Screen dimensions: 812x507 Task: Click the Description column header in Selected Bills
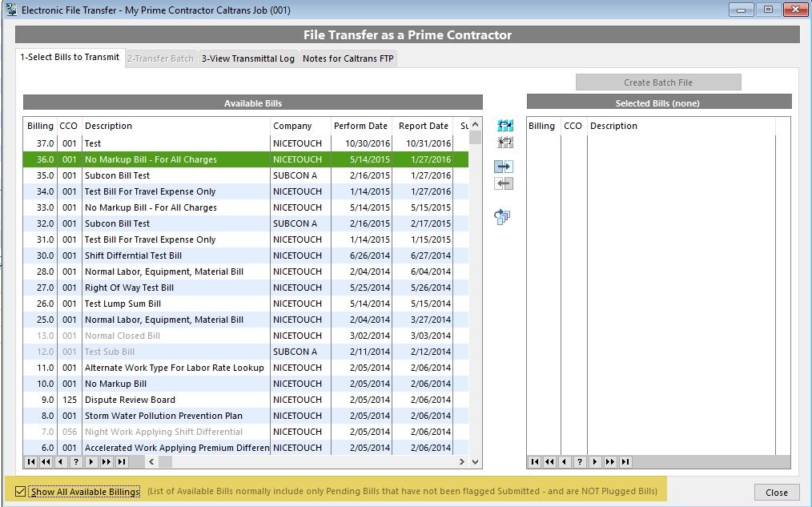[x=681, y=126]
